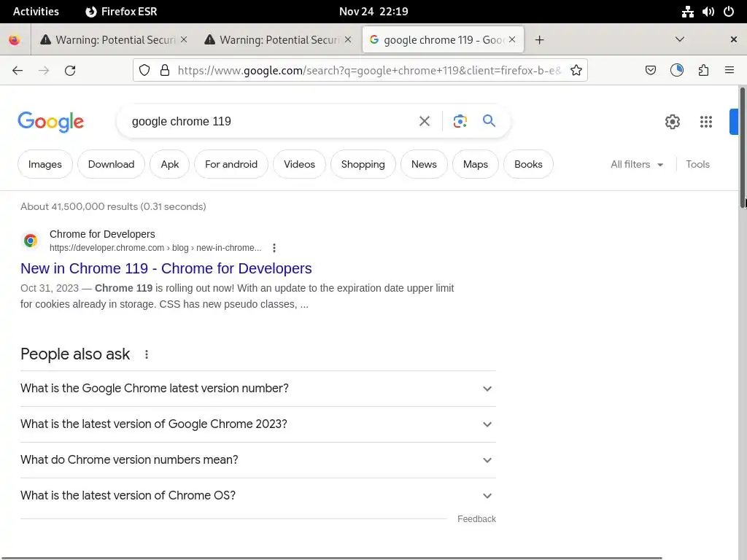Expand 'What is the Google Chrome latest version number?'

click(258, 389)
